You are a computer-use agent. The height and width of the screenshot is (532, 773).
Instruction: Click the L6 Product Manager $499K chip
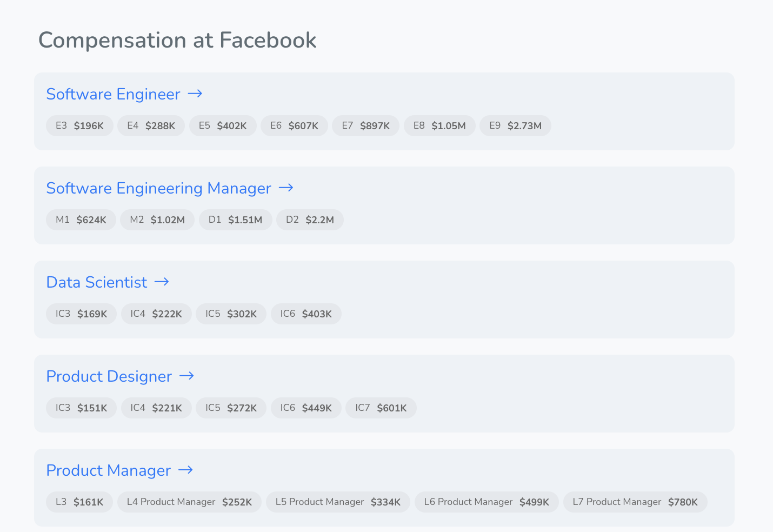[487, 502]
